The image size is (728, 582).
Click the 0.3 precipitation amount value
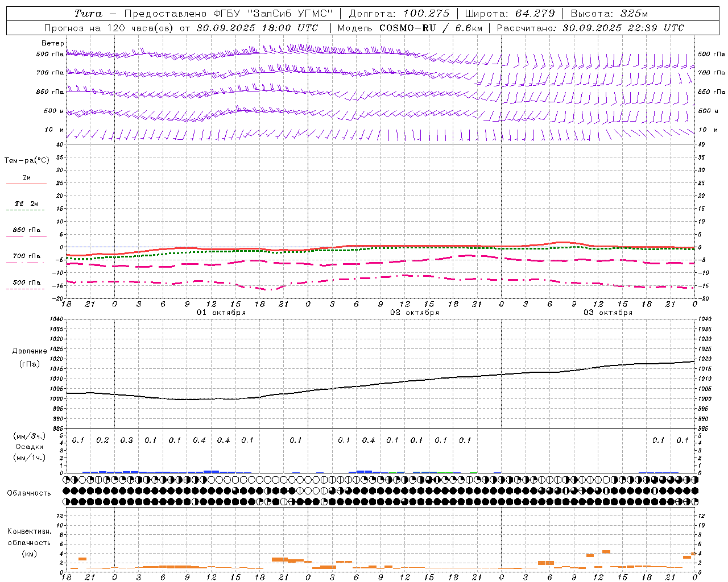[126, 440]
